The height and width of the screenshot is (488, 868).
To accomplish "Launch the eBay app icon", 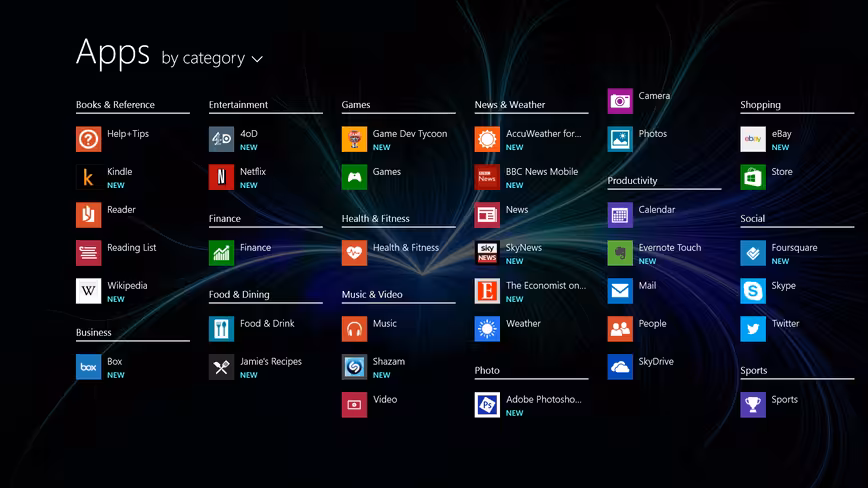I will click(753, 139).
